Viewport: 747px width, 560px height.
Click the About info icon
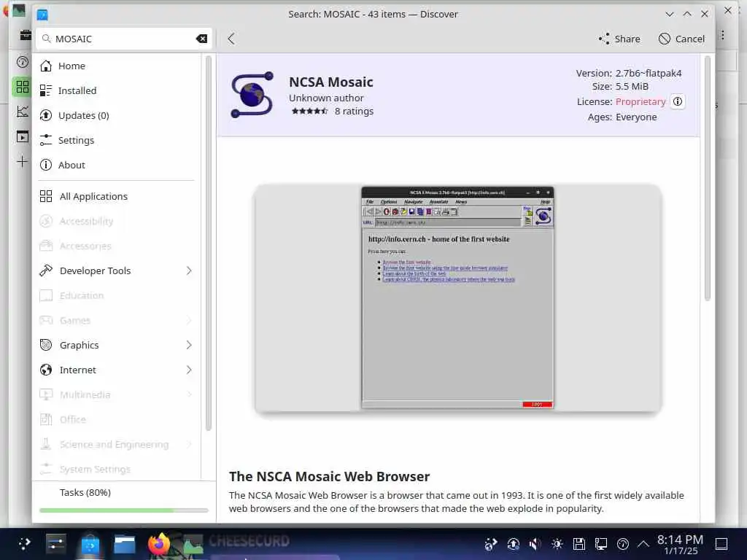coord(46,165)
